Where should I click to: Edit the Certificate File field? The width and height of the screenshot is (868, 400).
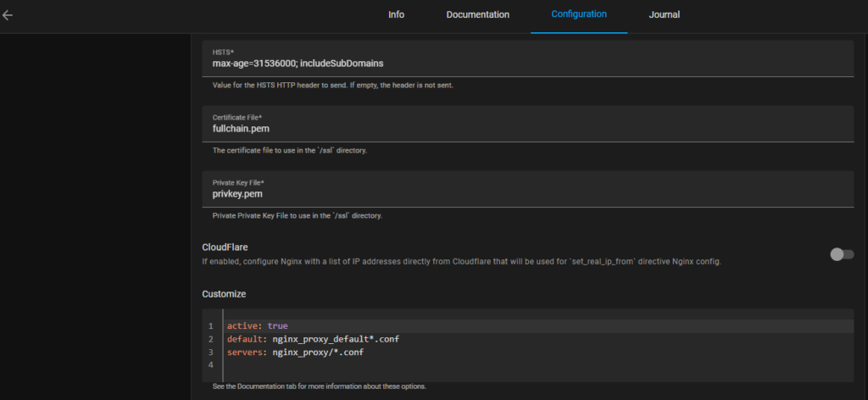(528, 124)
